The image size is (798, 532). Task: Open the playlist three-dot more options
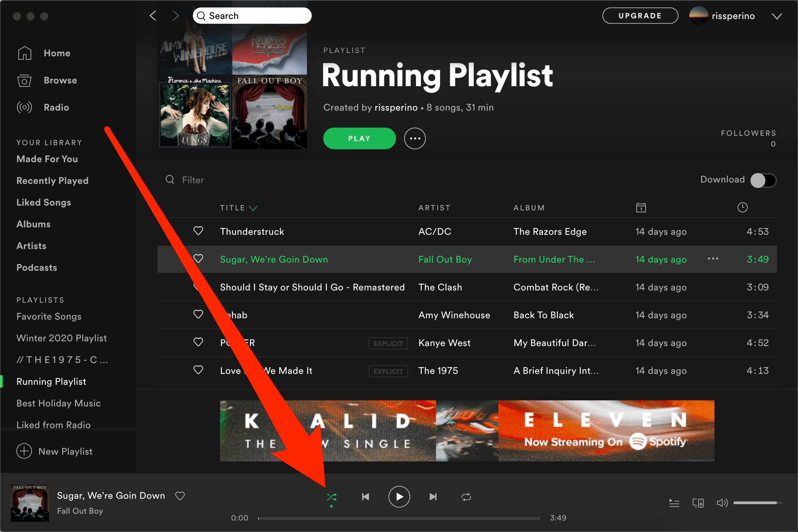click(415, 138)
